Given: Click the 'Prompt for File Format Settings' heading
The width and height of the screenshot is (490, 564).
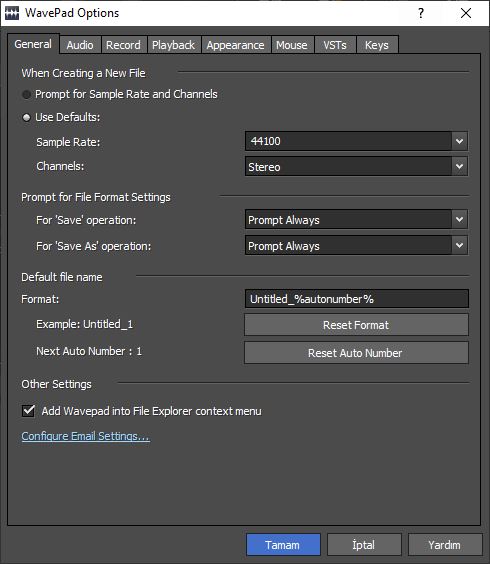Looking at the screenshot, I should pyautogui.click(x=96, y=197).
